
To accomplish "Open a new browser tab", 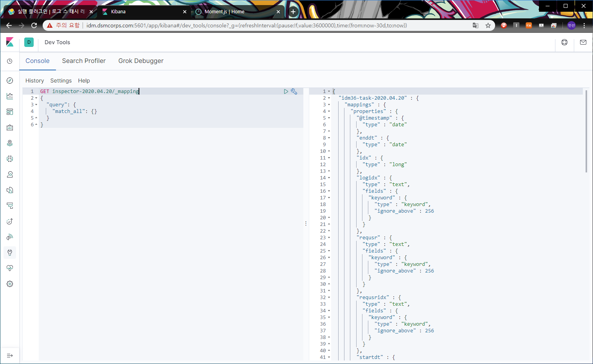I will (x=293, y=12).
